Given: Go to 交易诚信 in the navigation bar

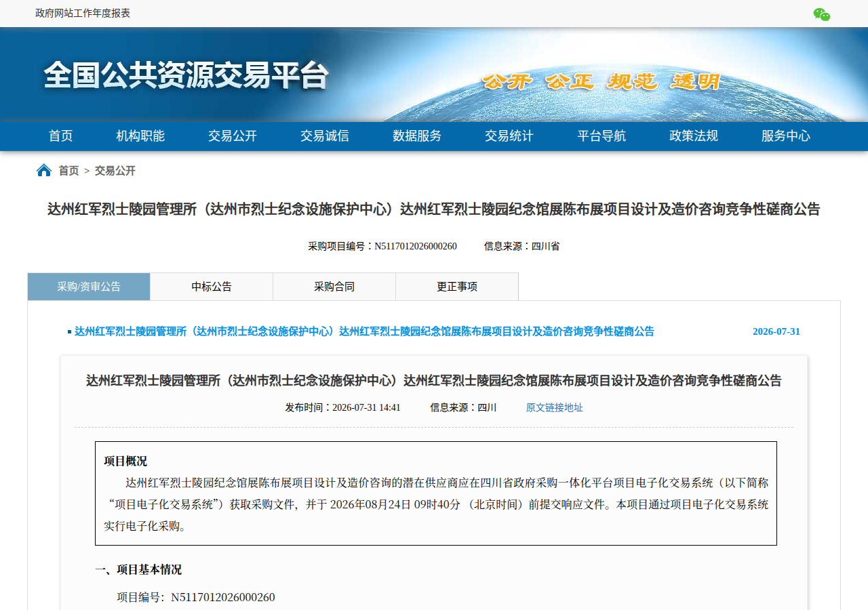Looking at the screenshot, I should [325, 136].
